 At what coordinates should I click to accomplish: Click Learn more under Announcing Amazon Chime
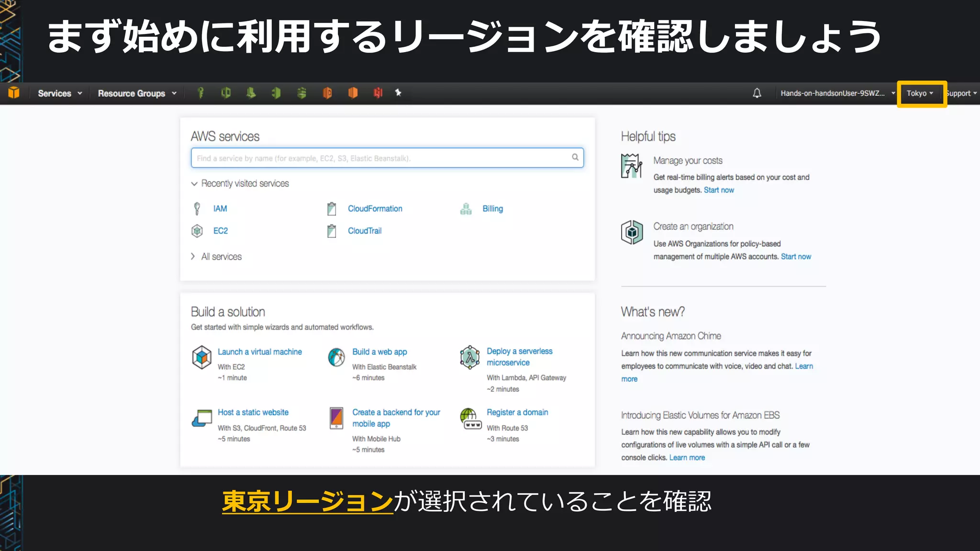coord(804,366)
